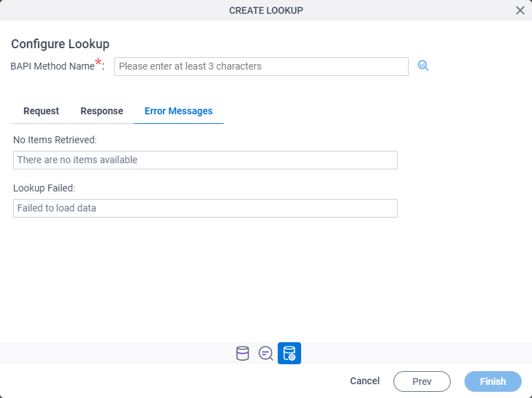Click the No Items Retrieved text field

(x=205, y=160)
